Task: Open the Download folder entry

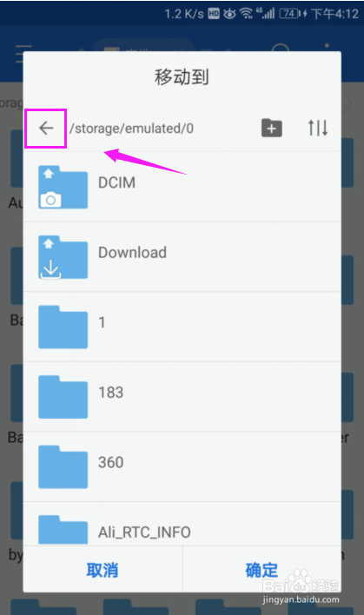Action: [182, 257]
